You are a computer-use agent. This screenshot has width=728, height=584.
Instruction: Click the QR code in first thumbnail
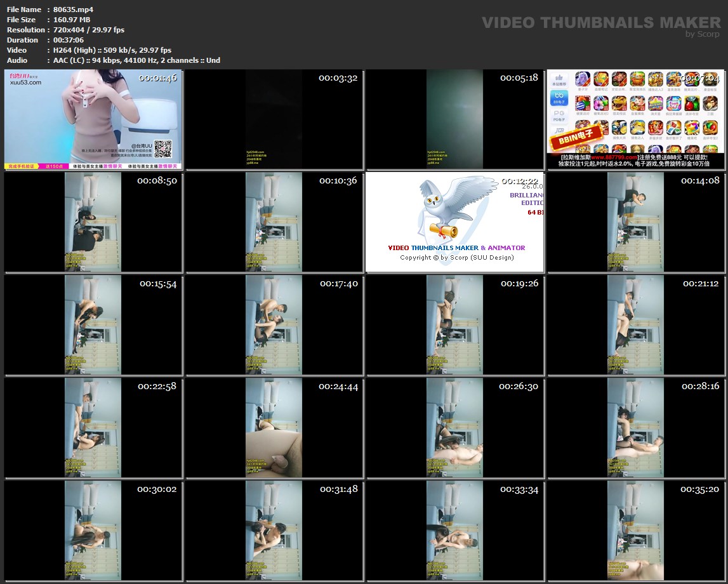click(164, 149)
